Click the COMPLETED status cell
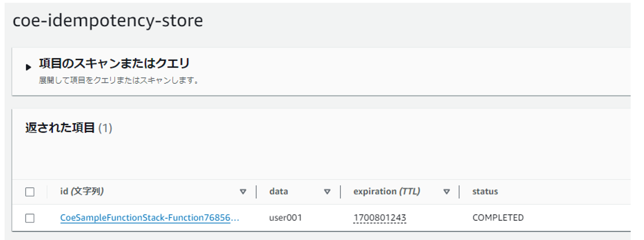Viewport: 644px width, 240px height. (498, 218)
